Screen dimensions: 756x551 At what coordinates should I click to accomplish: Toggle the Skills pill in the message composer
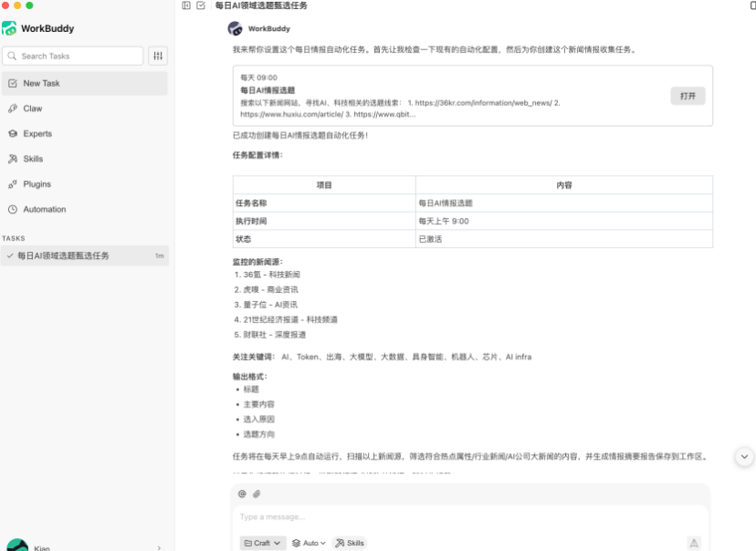click(350, 543)
